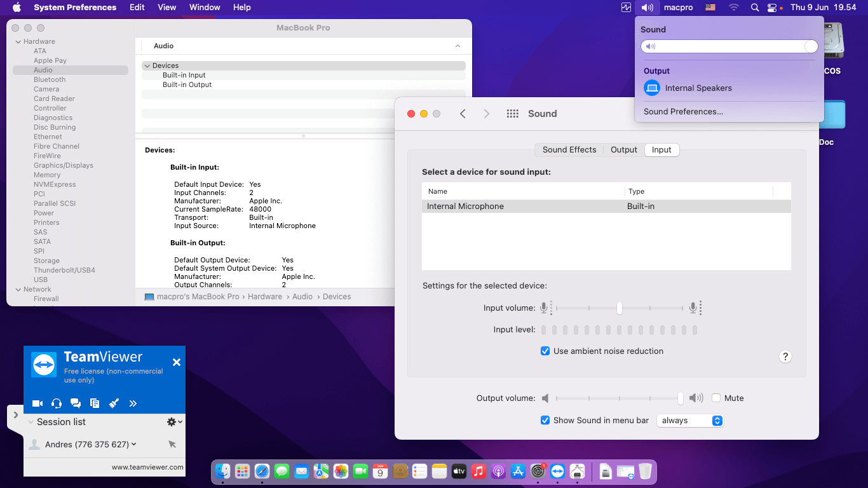
Task: Open the Edit menu
Action: [x=137, y=8]
